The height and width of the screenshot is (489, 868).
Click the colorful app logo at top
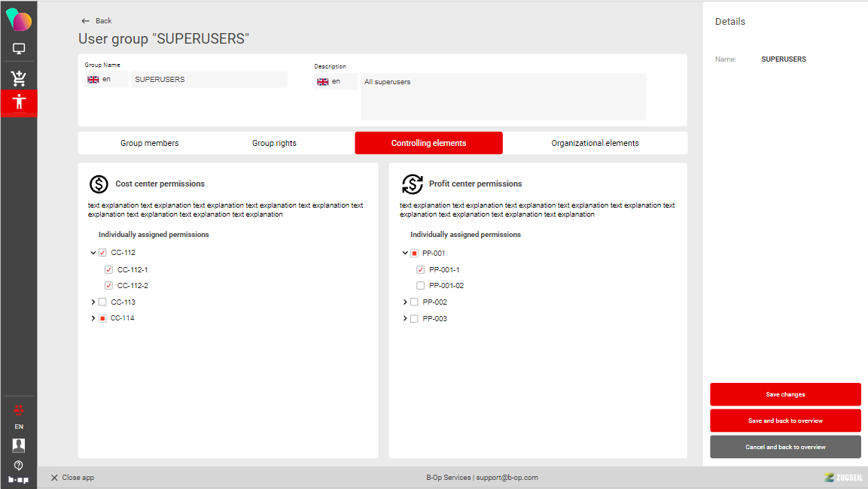pyautogui.click(x=19, y=20)
